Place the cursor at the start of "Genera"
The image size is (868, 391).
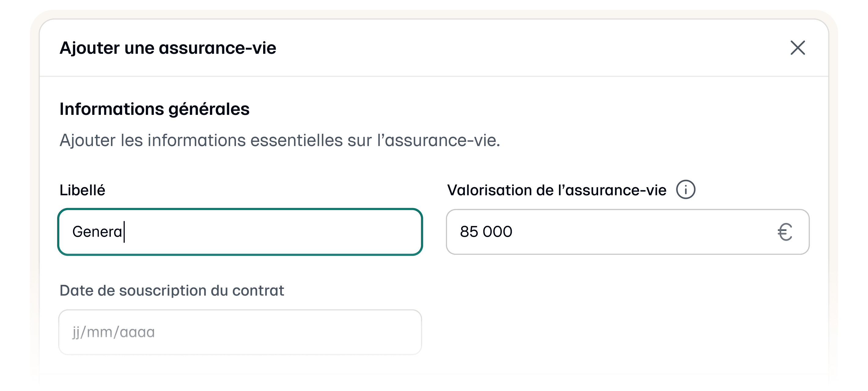(73, 232)
